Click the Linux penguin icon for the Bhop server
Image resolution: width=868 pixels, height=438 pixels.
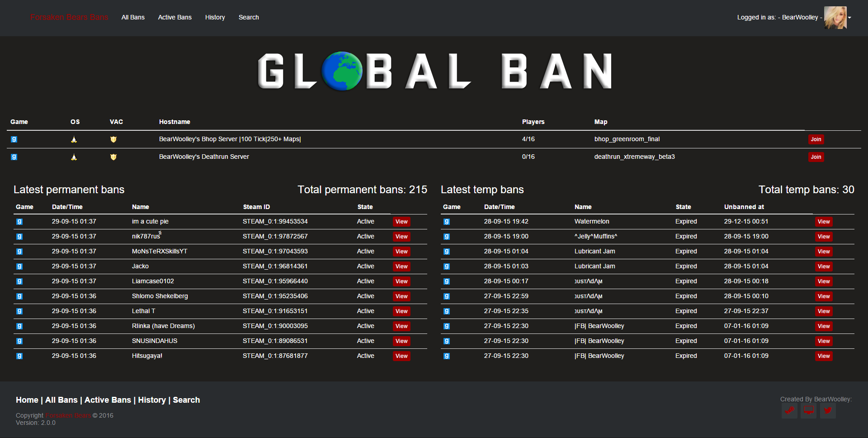74,139
